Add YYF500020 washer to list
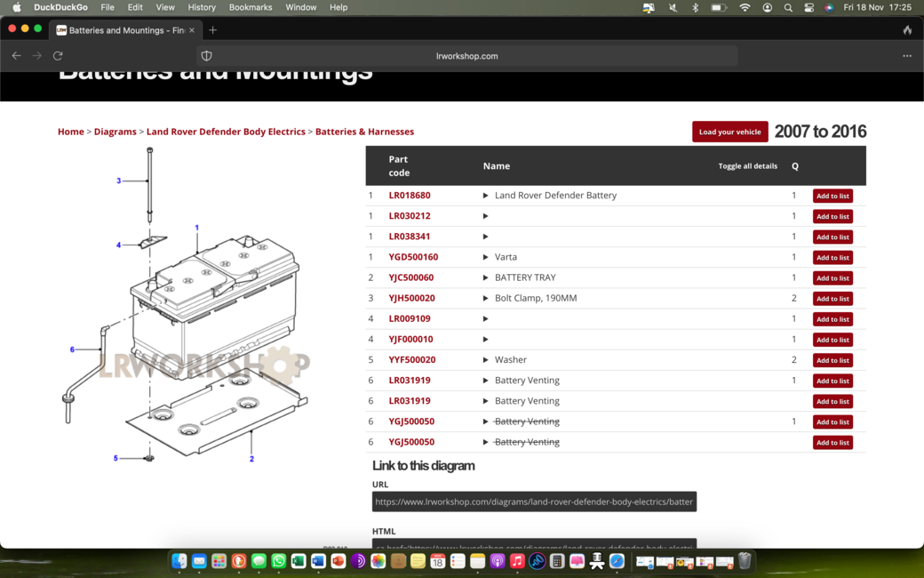The width and height of the screenshot is (924, 578). tap(832, 360)
